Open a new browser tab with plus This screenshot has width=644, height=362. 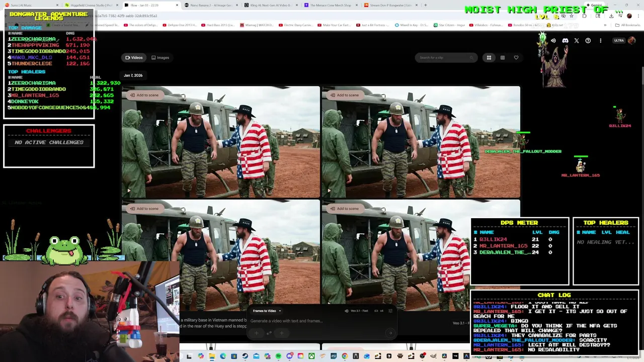pyautogui.click(x=425, y=5)
